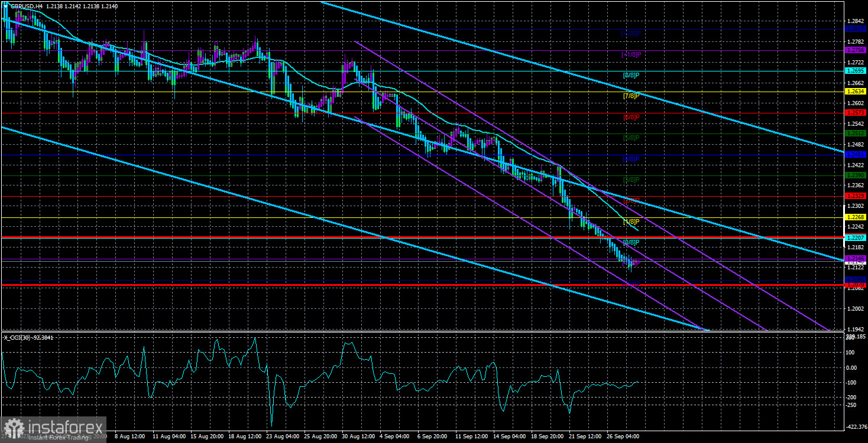Screen dimensions: 868x443
Task: Click the [8/8]P Murray level label
Action: point(631,75)
